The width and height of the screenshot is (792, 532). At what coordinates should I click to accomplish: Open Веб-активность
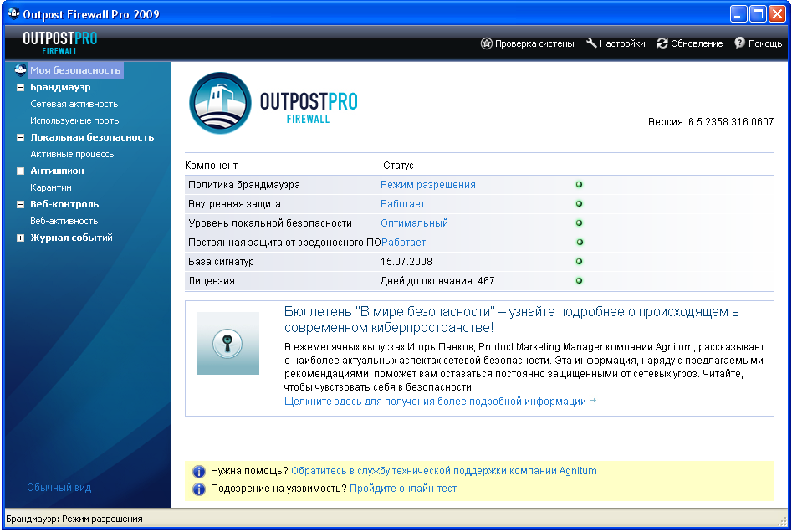pyautogui.click(x=64, y=221)
